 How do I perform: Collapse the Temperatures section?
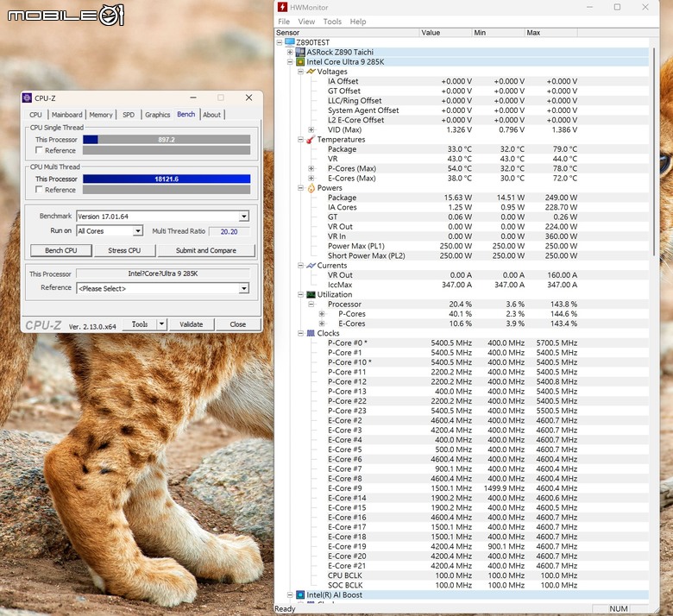(x=300, y=140)
